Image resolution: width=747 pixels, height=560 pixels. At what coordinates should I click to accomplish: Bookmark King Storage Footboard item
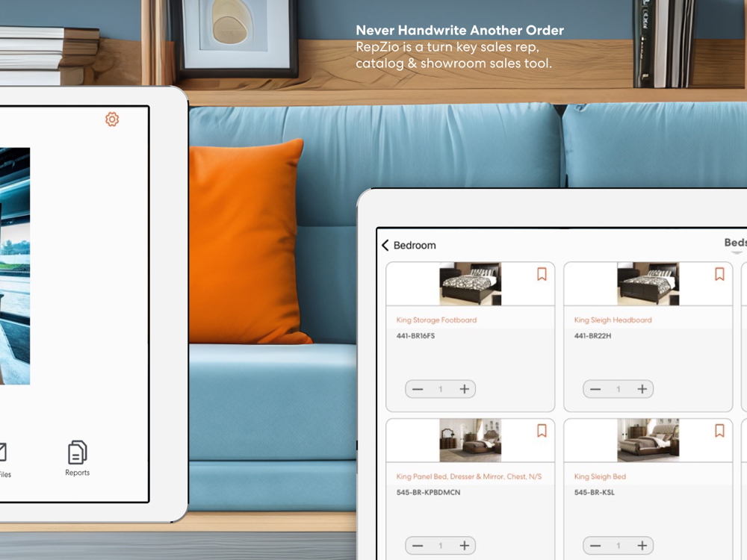[542, 274]
